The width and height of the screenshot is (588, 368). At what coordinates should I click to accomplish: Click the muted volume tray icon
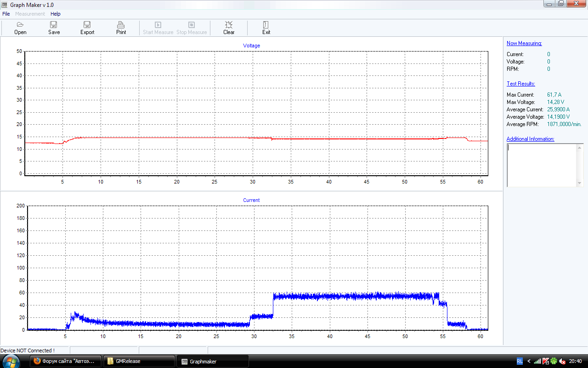562,362
